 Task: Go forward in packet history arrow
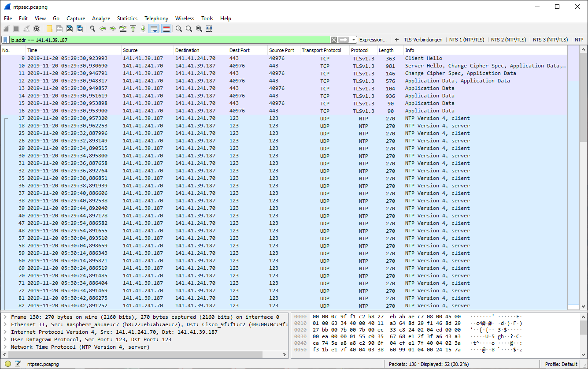(113, 29)
